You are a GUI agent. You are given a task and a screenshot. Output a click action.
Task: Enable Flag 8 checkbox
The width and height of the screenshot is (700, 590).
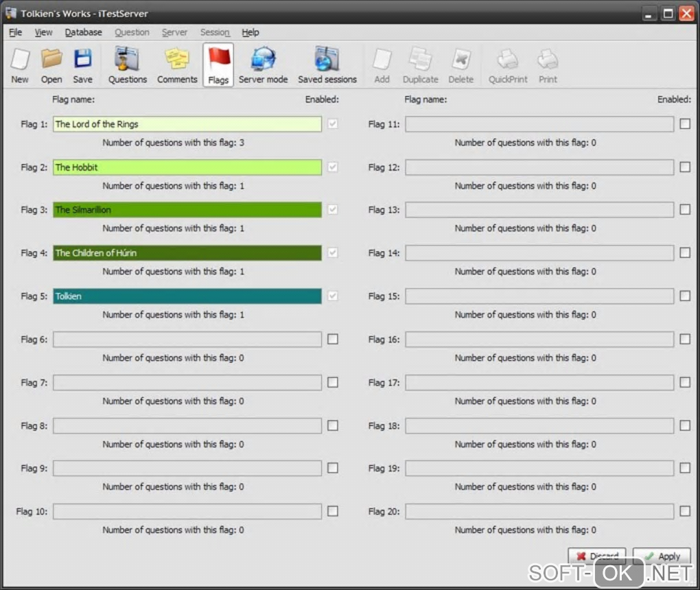(333, 426)
